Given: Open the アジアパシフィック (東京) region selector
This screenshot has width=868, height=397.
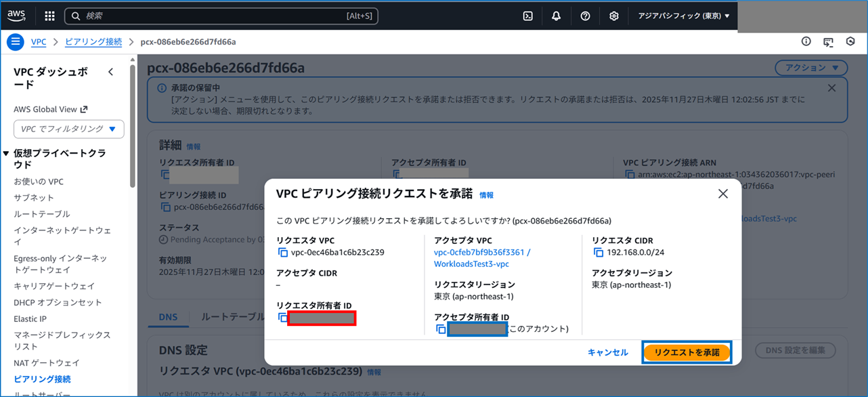Looking at the screenshot, I should (x=684, y=16).
